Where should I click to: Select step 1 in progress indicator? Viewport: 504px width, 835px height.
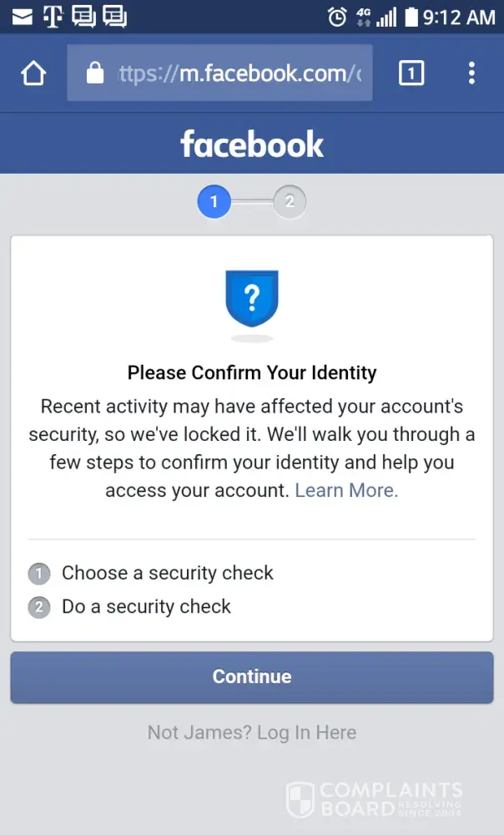click(x=214, y=201)
